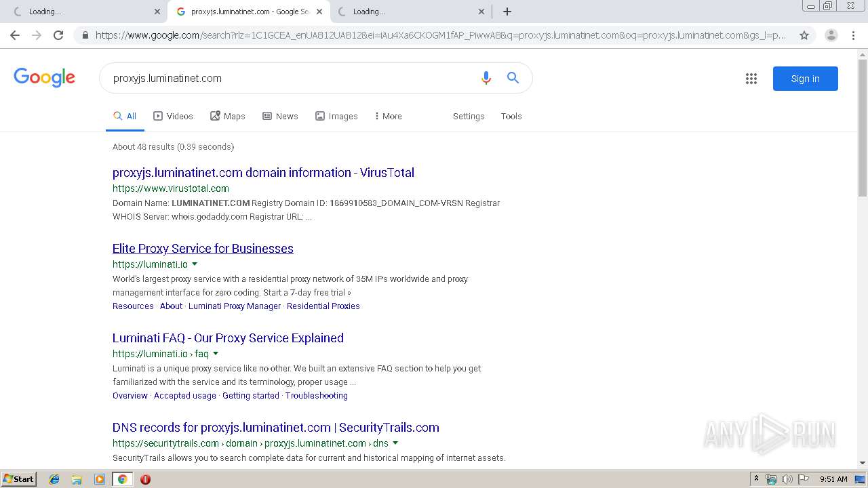The image size is (868, 488).
Task: Open DNS records SecurityTrails result
Action: (x=276, y=427)
